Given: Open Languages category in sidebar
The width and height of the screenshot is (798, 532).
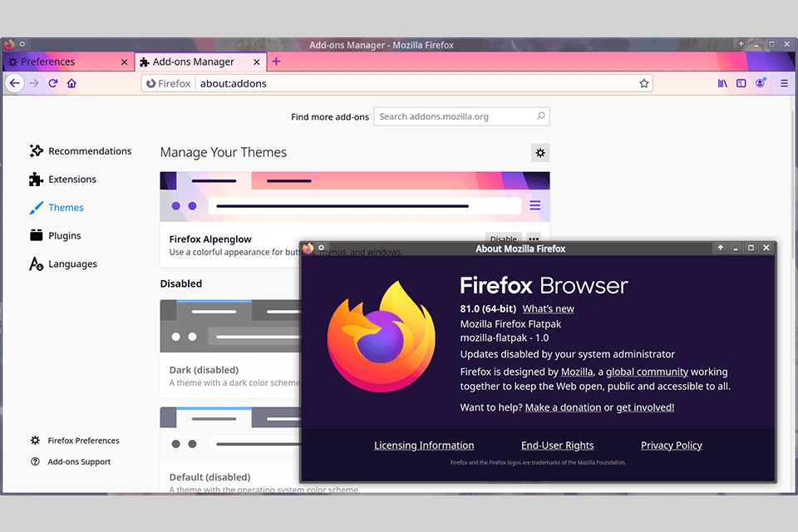Looking at the screenshot, I should 63,264.
